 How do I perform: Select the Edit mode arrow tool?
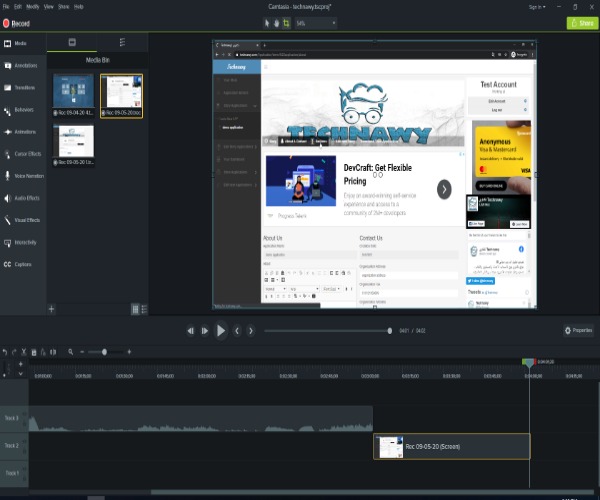[267, 23]
